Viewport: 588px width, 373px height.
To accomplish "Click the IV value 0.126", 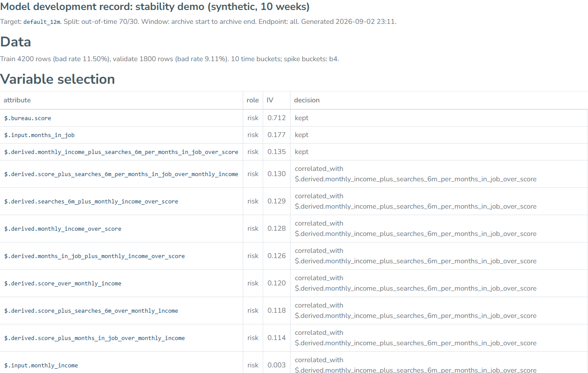I will (x=277, y=256).
